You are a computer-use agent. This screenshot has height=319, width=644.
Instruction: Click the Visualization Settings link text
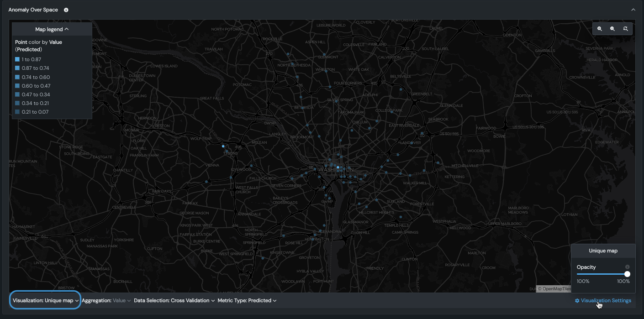606,301
